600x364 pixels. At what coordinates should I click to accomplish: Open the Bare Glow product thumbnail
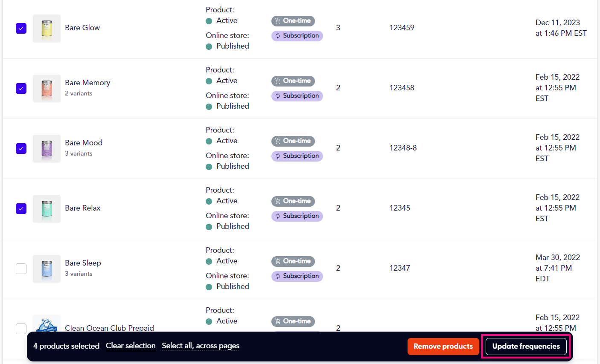[47, 29]
